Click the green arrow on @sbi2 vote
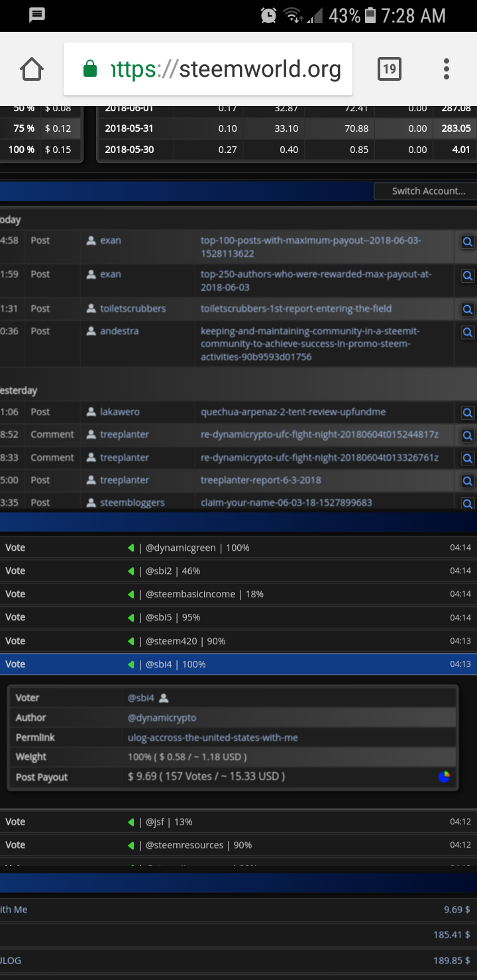Screen dimensions: 477x980 click(x=131, y=571)
